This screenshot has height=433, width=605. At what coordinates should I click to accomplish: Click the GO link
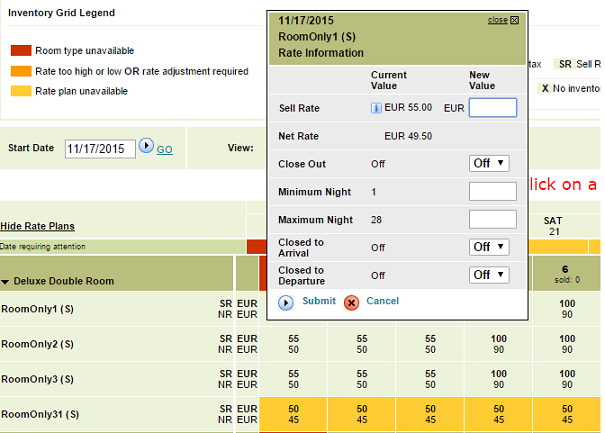164,149
